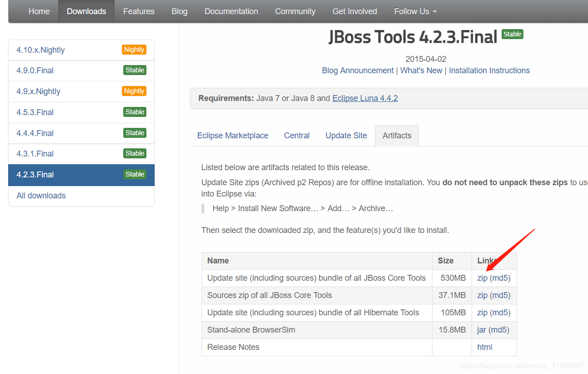Follow the Eclipse Luna 4.4.2 link
Viewport: 588px width, 374px height.
tap(365, 98)
